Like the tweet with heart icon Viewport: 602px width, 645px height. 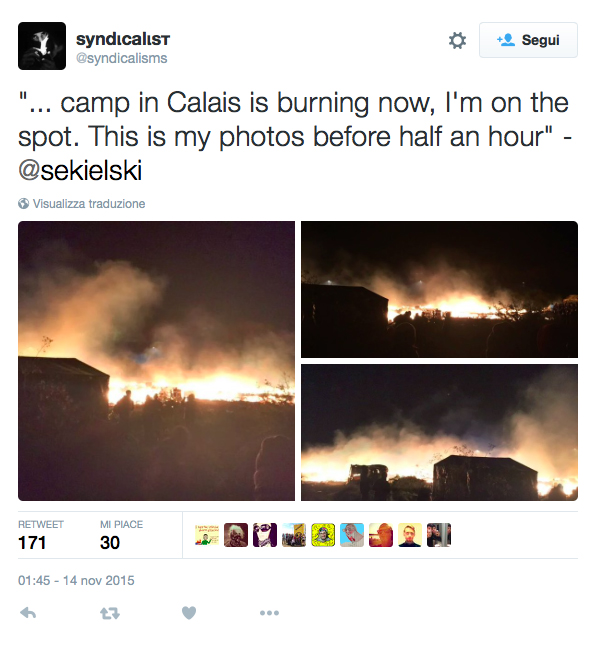pyautogui.click(x=189, y=613)
